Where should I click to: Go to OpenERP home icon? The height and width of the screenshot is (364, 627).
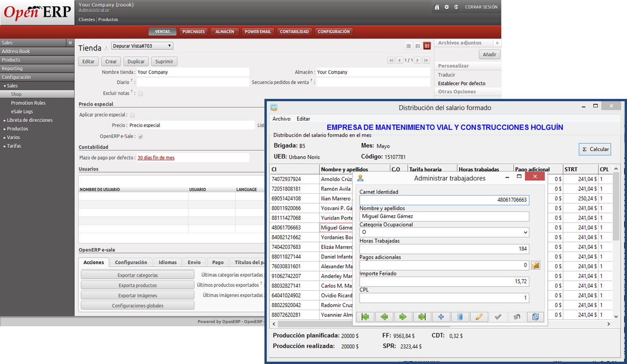pos(437,7)
